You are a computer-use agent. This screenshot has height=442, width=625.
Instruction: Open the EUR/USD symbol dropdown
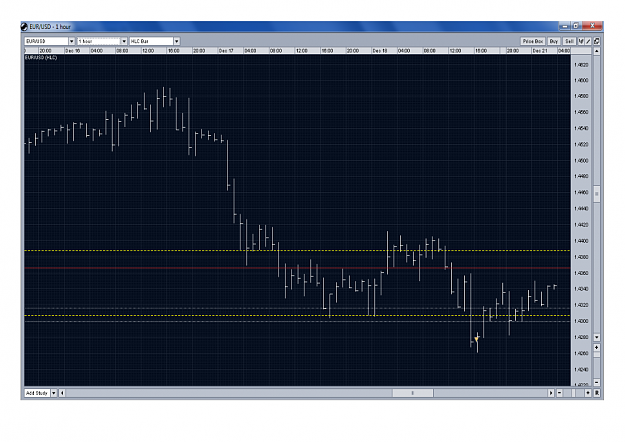point(71,41)
